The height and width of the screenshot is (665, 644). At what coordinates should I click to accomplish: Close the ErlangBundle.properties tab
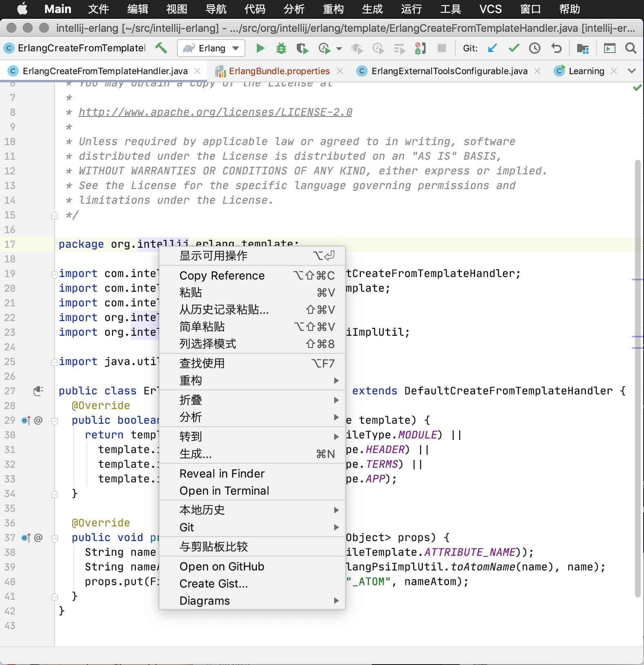pyautogui.click(x=340, y=71)
